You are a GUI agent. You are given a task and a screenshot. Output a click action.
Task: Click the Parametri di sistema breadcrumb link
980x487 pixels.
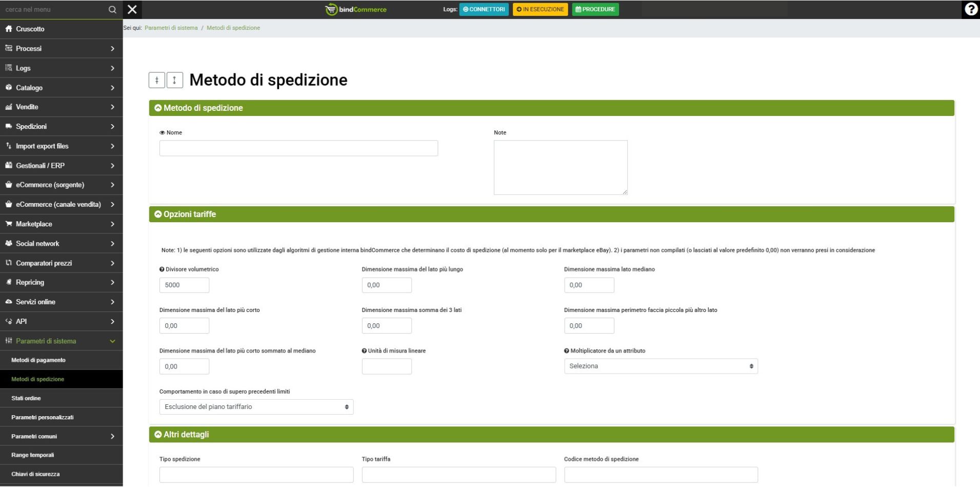click(171, 28)
